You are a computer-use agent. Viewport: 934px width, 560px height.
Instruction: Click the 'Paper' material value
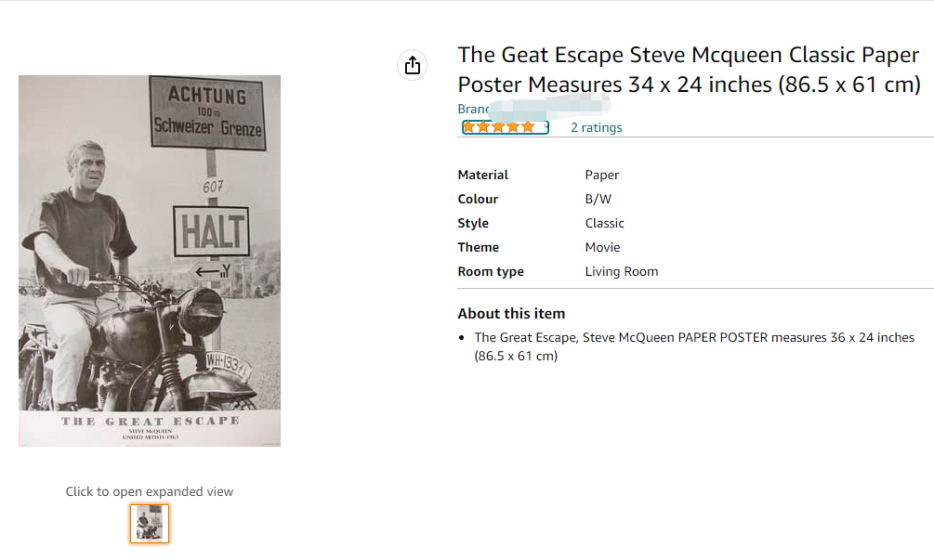[601, 175]
